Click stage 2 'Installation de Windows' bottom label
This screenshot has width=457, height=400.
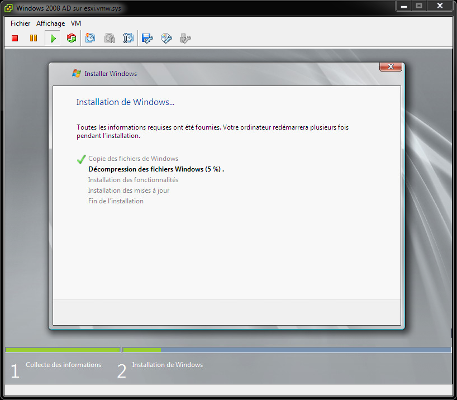point(167,365)
